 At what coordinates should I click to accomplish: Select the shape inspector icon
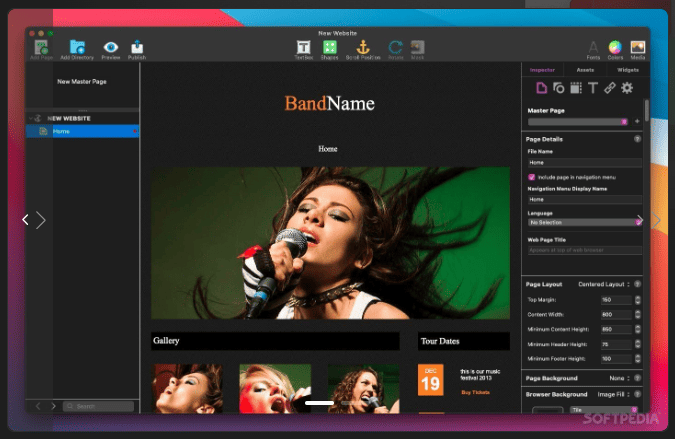pyautogui.click(x=558, y=88)
